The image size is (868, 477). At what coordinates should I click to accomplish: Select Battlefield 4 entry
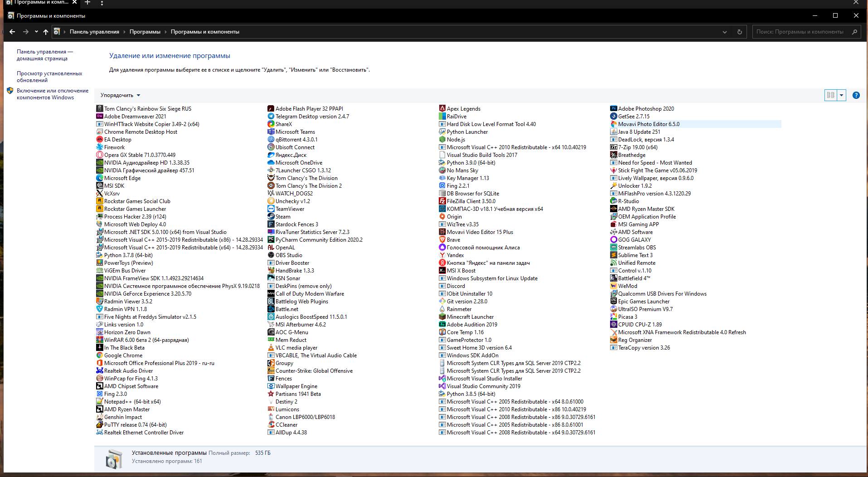pos(634,278)
